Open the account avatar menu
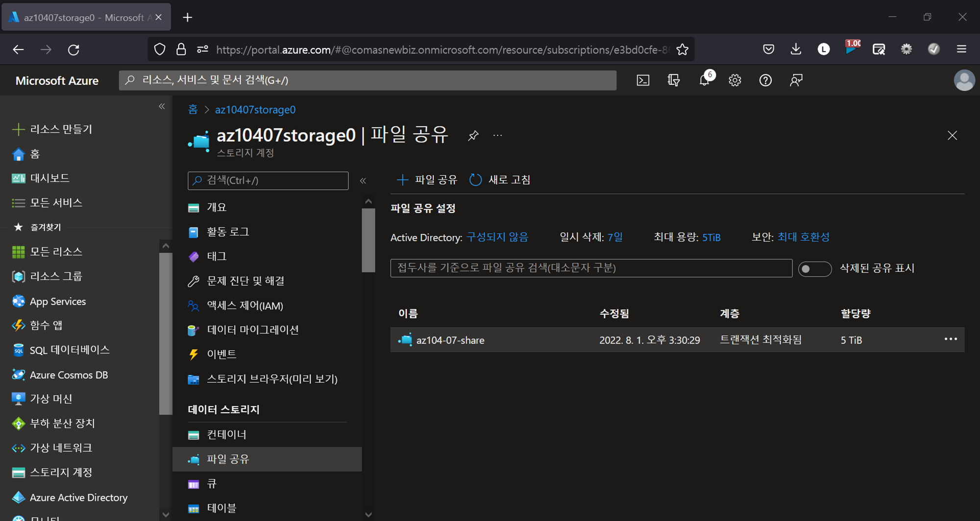Viewport: 980px width, 521px height. coord(964,80)
